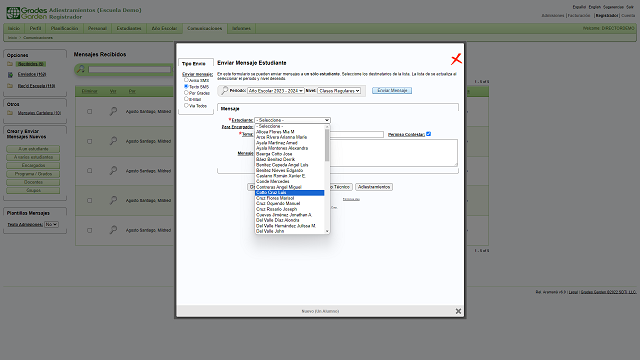This screenshot has height=360, width=640.
Task: Open the Informes menu tab
Action: [241, 29]
